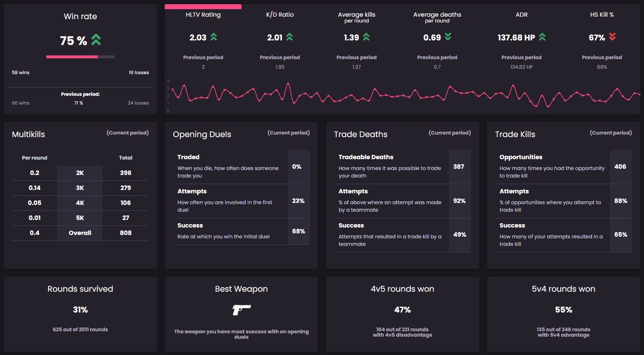Click the previous period K/D value 1.95
Viewport: 644px width, 355px height.
(280, 67)
